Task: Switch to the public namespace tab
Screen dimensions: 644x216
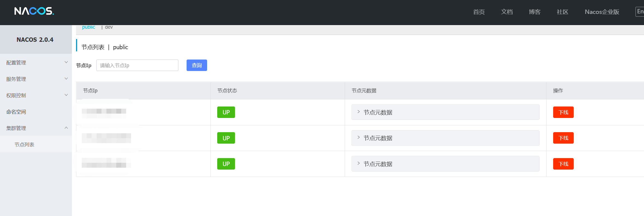Action: (88, 27)
